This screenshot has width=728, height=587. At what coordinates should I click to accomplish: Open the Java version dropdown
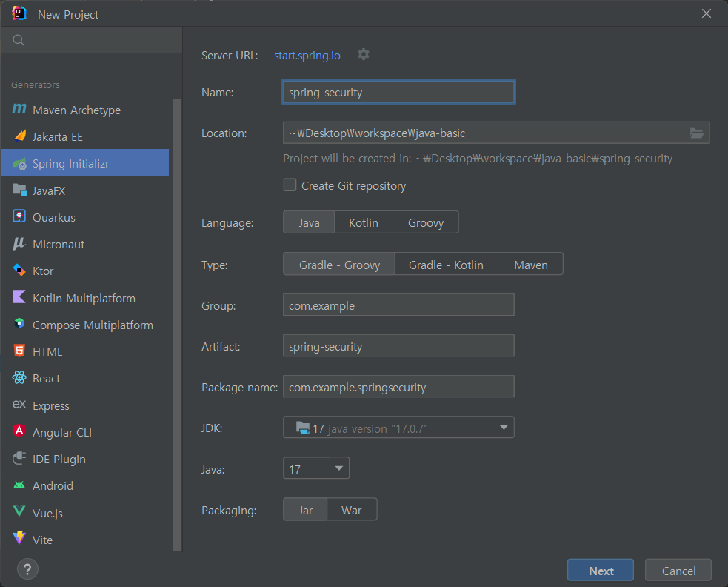click(x=316, y=468)
